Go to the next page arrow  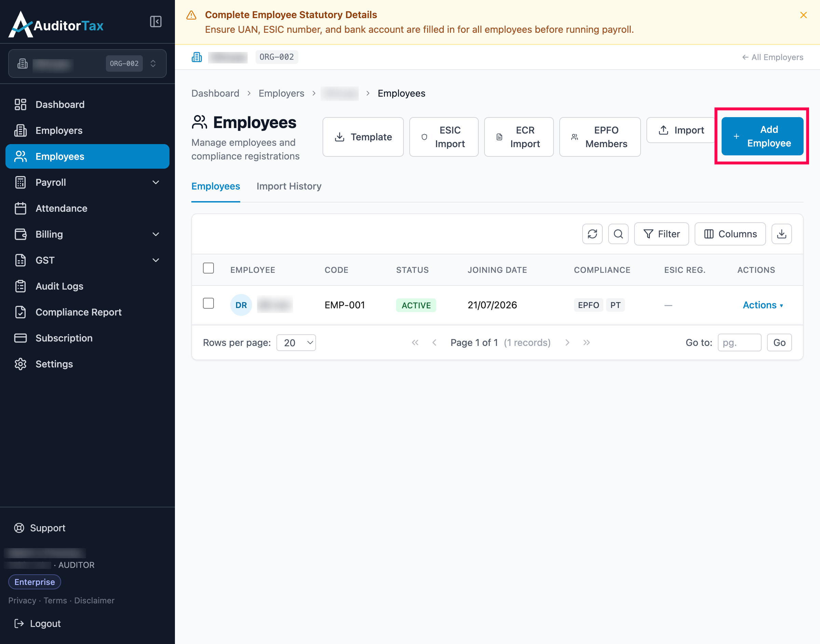(567, 342)
